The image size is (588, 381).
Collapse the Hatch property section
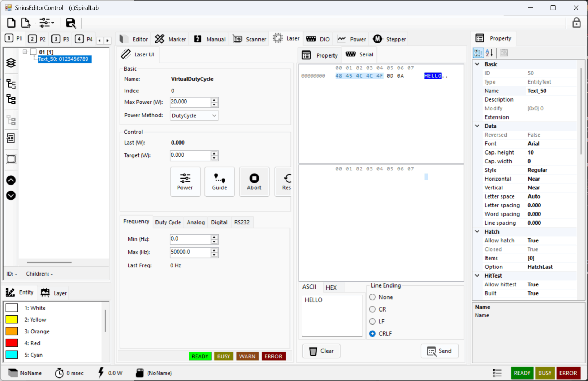click(477, 232)
